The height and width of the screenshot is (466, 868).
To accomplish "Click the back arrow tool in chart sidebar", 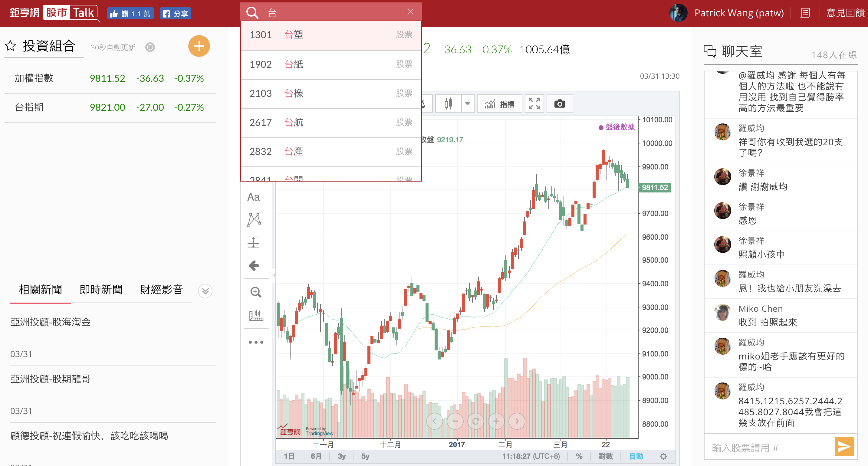I will (254, 265).
